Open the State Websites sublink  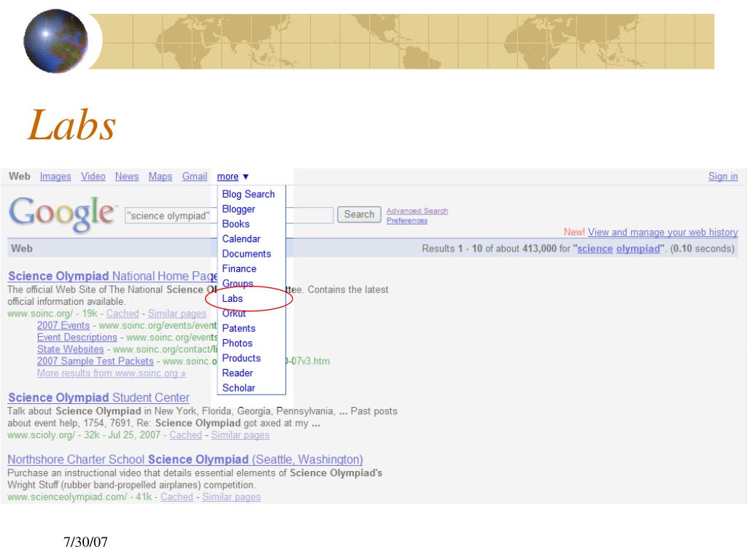click(71, 349)
